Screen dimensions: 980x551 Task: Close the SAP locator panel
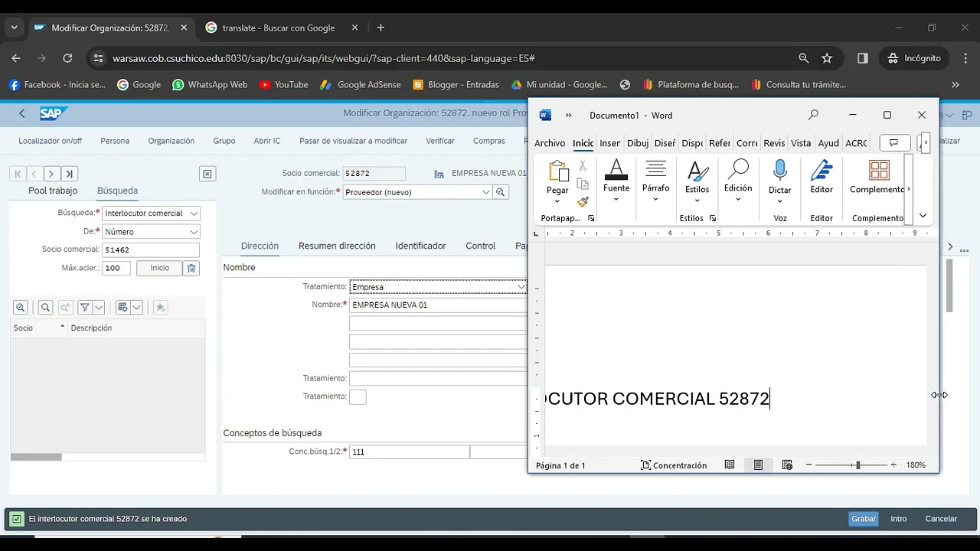click(x=207, y=174)
